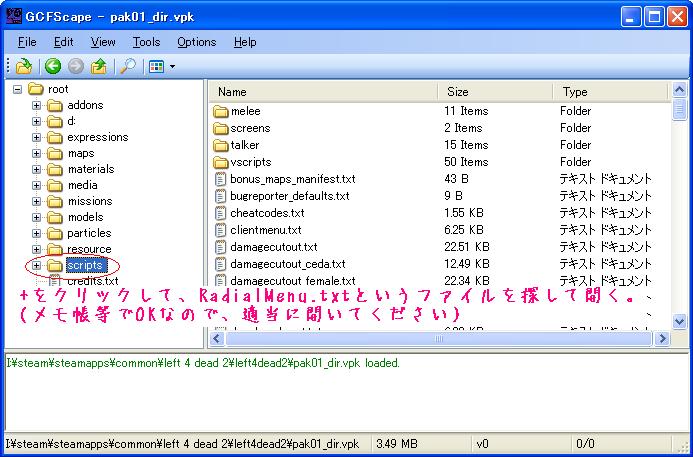Click '50 Items' size of vscripts
The width and height of the screenshot is (693, 457).
(x=466, y=162)
